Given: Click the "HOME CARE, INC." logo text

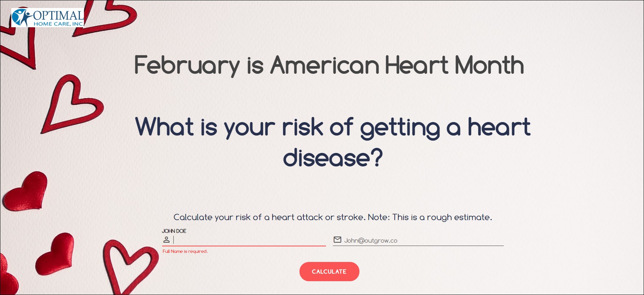Looking at the screenshot, I should click(58, 24).
